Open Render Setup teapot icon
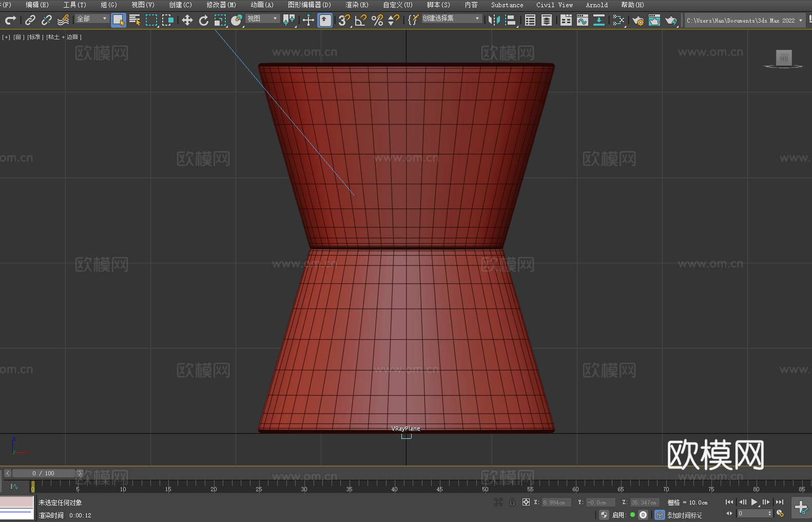This screenshot has height=522, width=812. point(638,20)
